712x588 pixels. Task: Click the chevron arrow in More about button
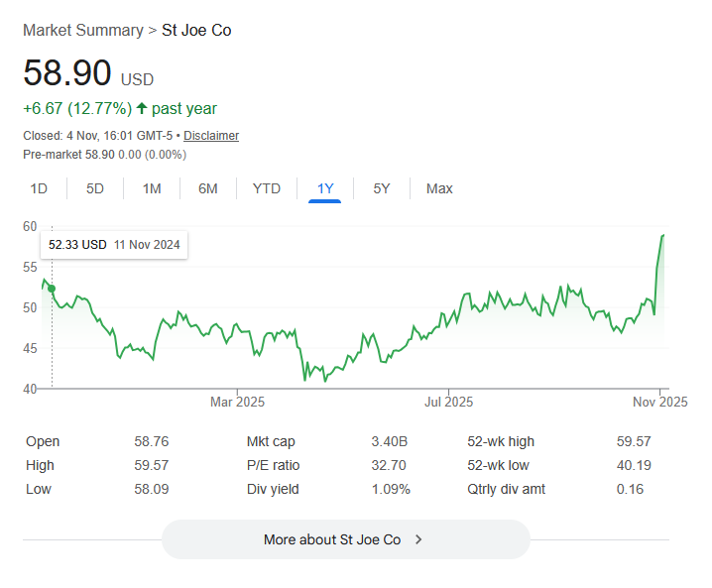point(418,539)
